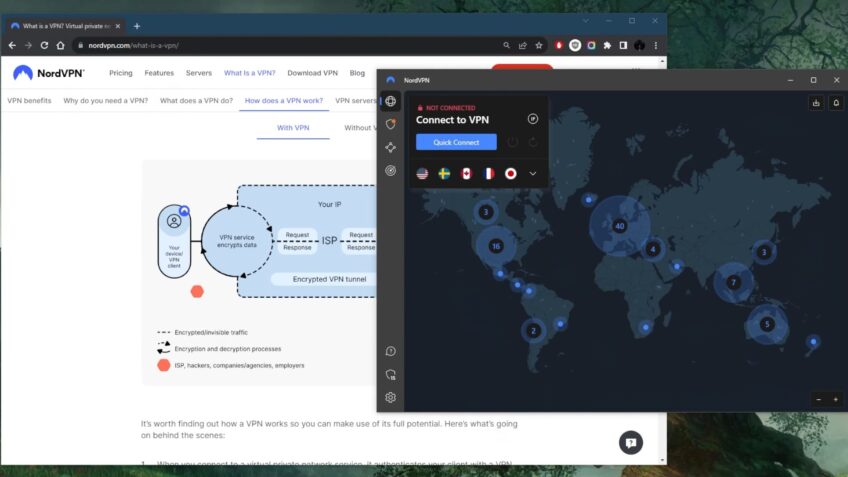This screenshot has height=477, width=848.
Task: Select the Europe cluster marked 40
Action: [x=620, y=226]
